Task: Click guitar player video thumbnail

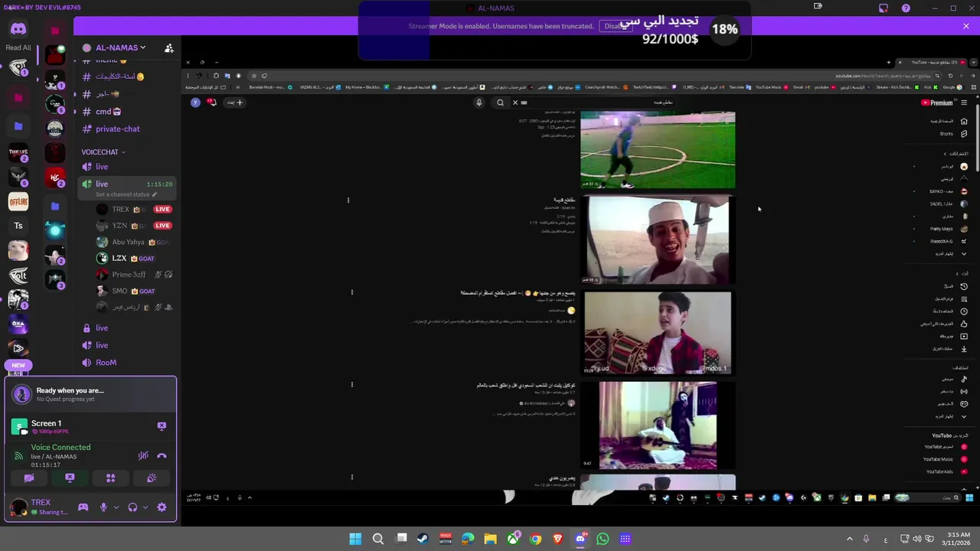Action: click(658, 425)
